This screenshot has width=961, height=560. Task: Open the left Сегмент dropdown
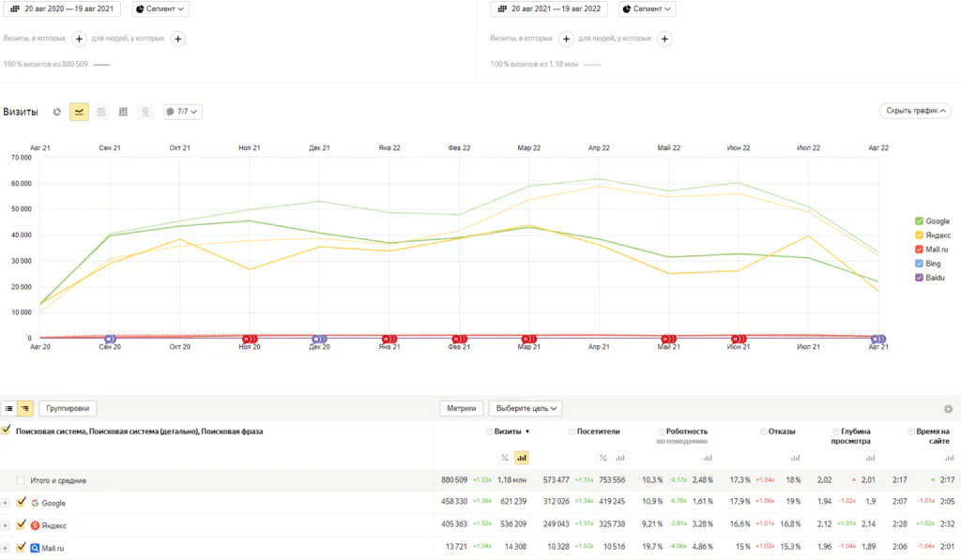click(160, 9)
